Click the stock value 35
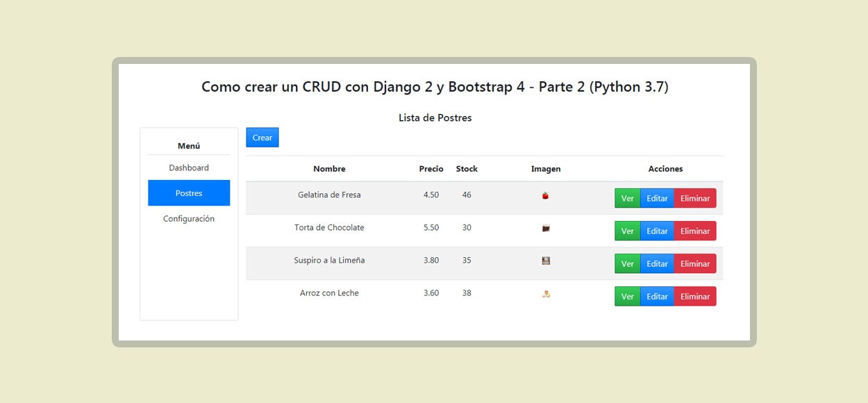 tap(467, 260)
